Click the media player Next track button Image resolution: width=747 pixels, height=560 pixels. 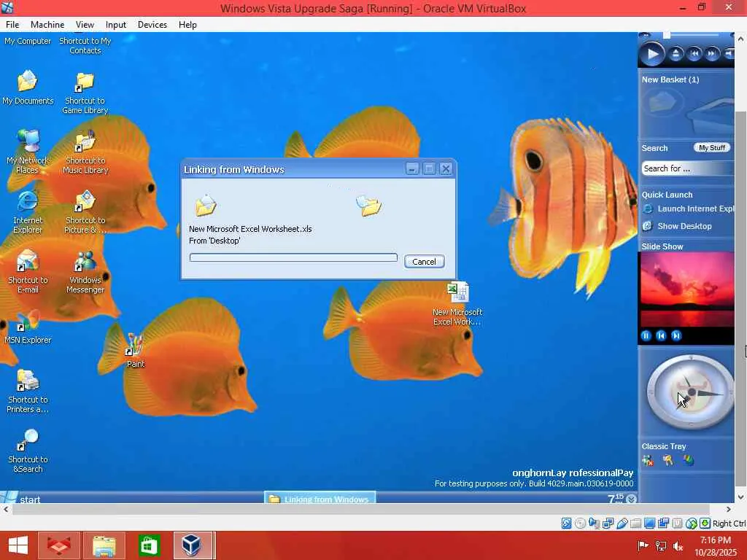[x=711, y=54]
